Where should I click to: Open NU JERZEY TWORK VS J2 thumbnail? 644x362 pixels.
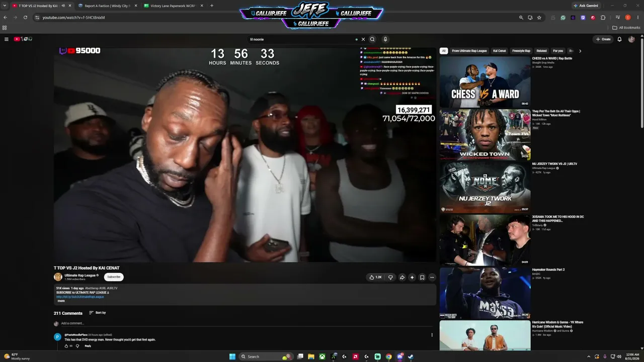click(485, 187)
